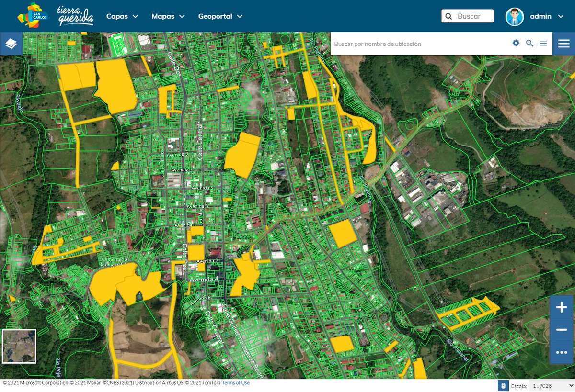This screenshot has width=575, height=392.
Task: Zoom out with the minus button
Action: [x=561, y=330]
